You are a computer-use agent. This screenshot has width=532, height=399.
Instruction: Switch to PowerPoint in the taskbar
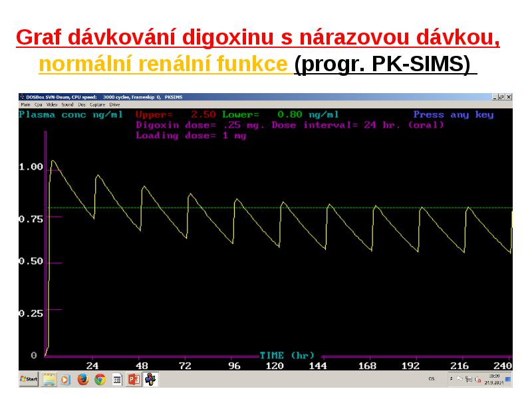[x=134, y=379]
